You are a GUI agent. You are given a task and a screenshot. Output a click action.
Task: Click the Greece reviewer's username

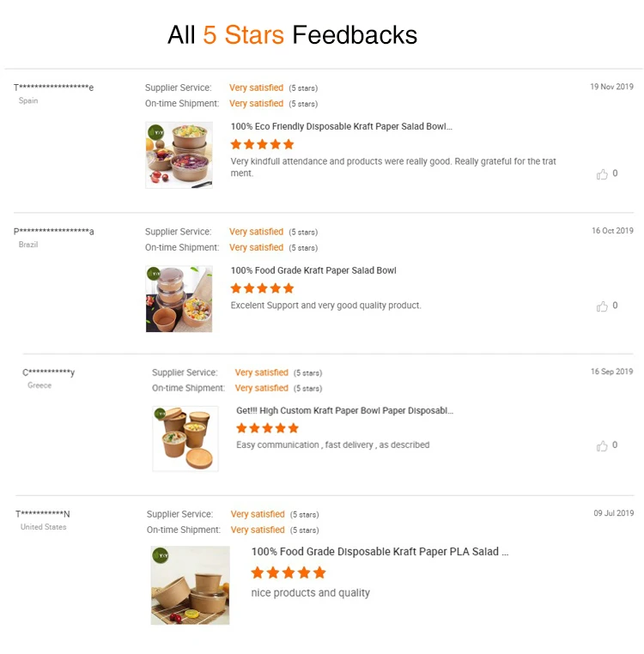click(49, 372)
